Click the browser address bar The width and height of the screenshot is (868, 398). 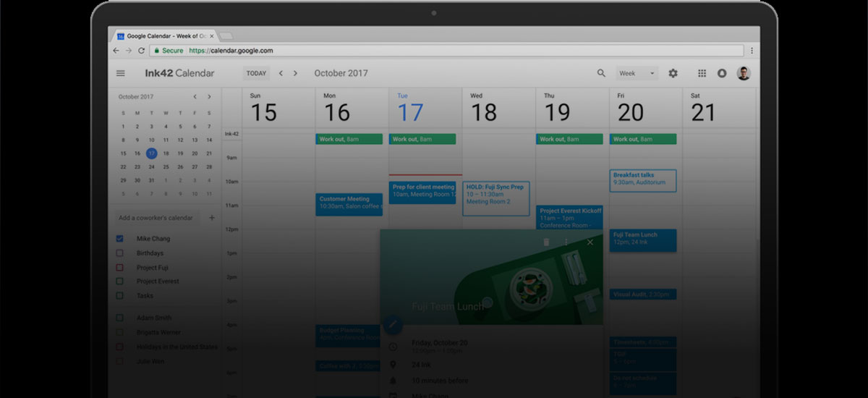pyautogui.click(x=447, y=51)
